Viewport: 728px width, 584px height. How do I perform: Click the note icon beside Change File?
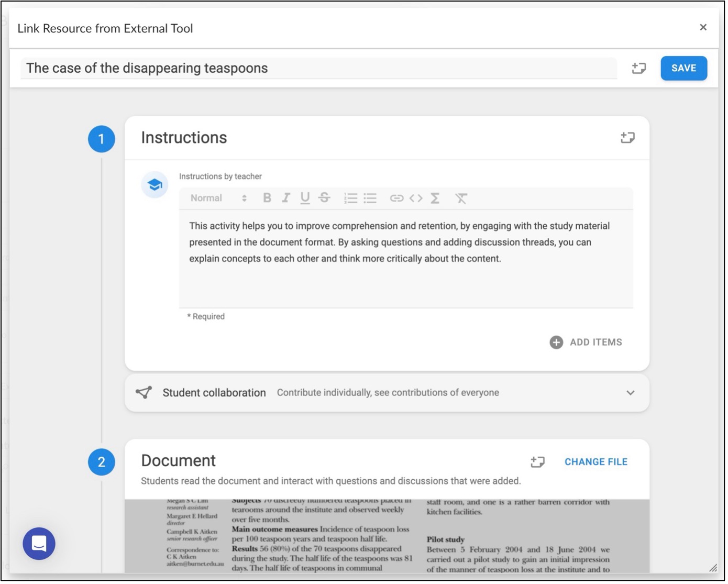coord(537,461)
